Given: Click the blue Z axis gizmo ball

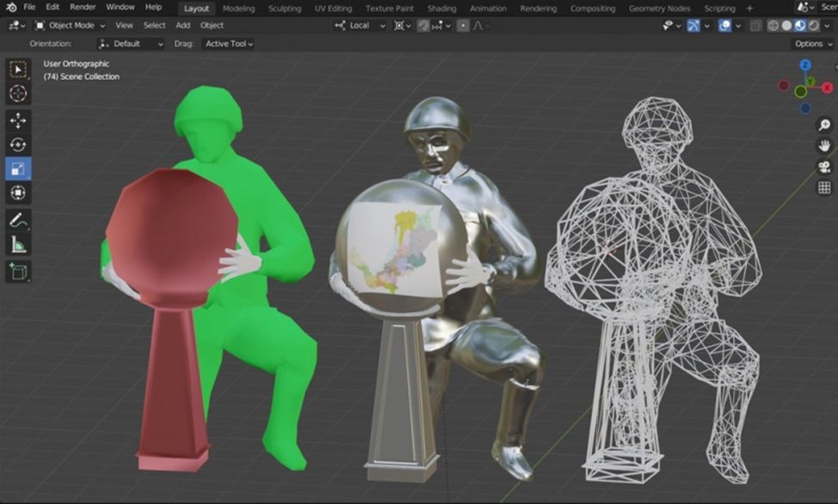Looking at the screenshot, I should click(804, 65).
